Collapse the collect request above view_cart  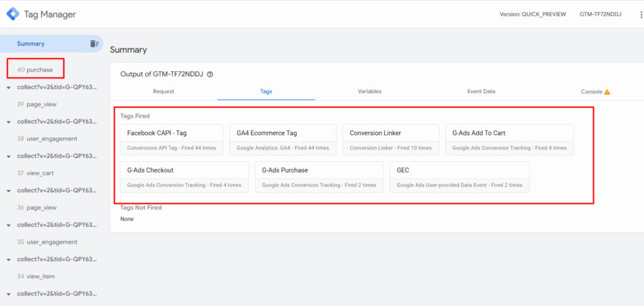pyautogui.click(x=8, y=156)
